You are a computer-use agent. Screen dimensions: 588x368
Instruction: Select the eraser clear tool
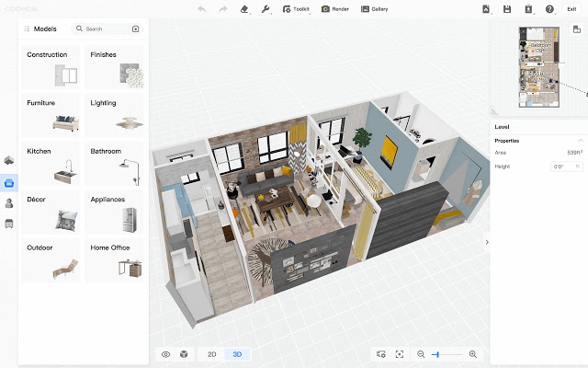click(x=244, y=8)
